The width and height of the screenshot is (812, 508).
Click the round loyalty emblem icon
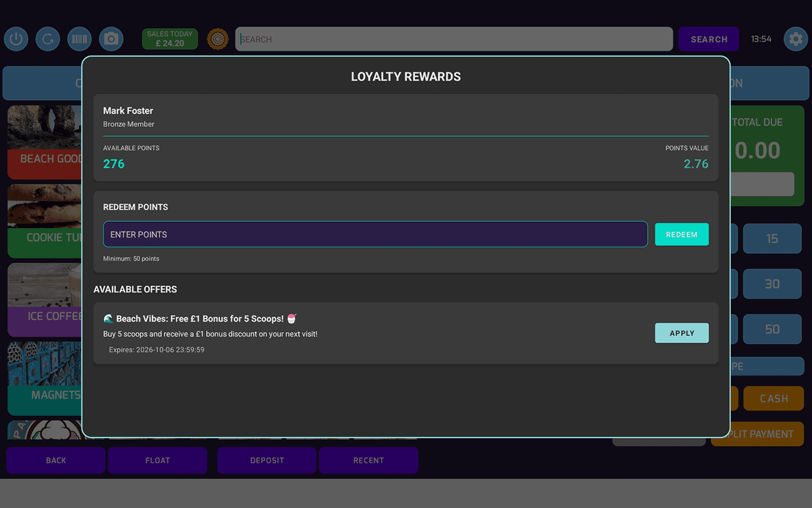pos(217,39)
